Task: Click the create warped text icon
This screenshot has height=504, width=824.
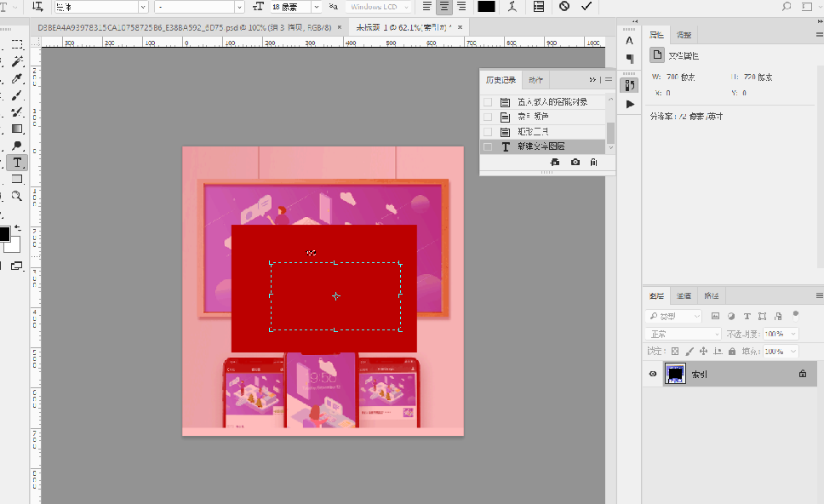Action: (512, 6)
